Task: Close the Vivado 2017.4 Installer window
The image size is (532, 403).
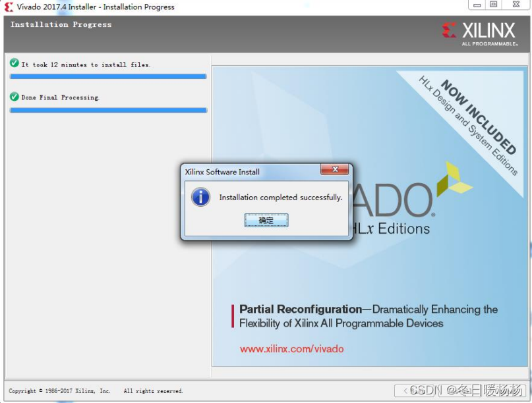Action: click(x=516, y=5)
